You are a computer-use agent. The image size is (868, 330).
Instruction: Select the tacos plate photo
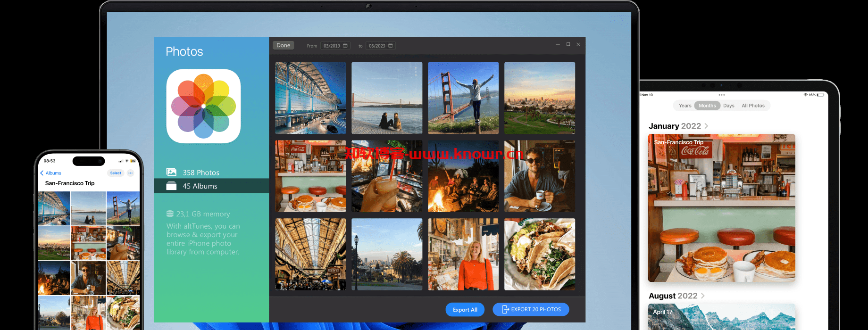point(540,254)
